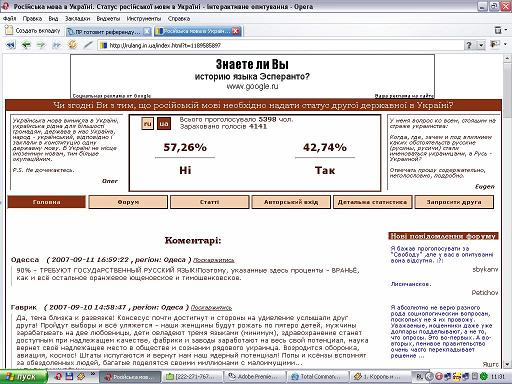The height and width of the screenshot is (384, 512).
Task: Switch poll language with the ua toggle
Action: 163,124
